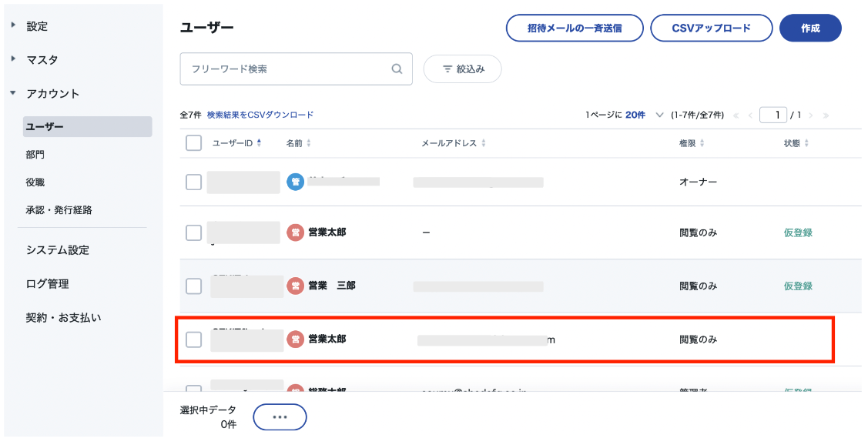Sort by 権限 column arrows
The width and height of the screenshot is (868, 438).
[x=702, y=143]
